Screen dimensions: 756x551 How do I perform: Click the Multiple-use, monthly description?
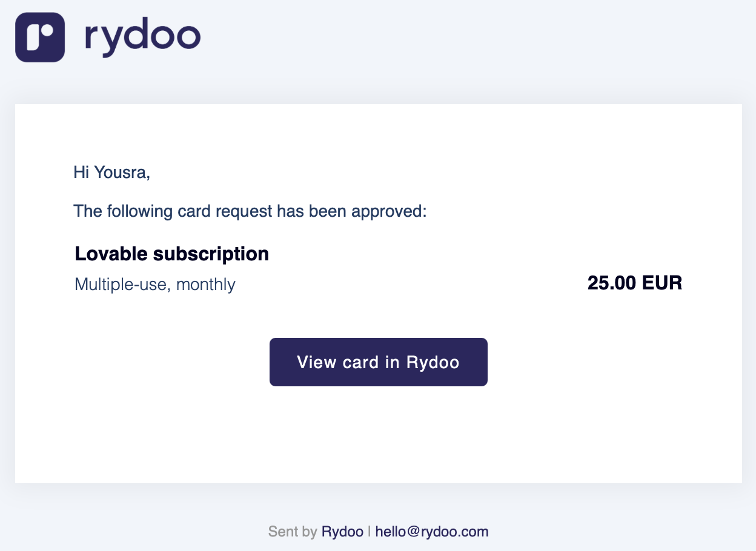[x=154, y=284]
